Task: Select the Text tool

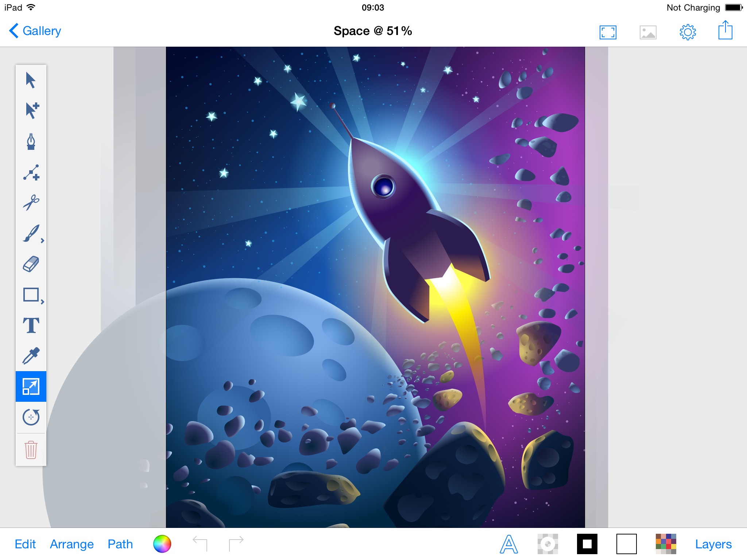Action: point(31,325)
